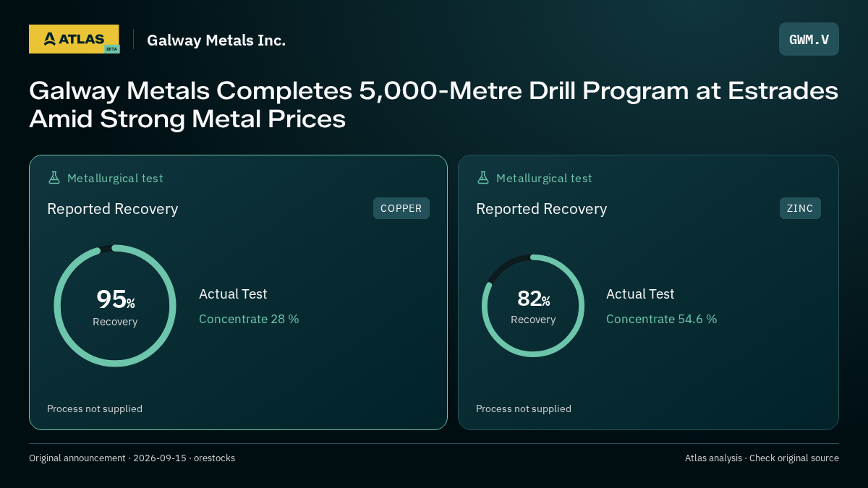This screenshot has width=868, height=488.
Task: Click 'Actual Test' text beside the 82% ring
Action: pos(640,294)
